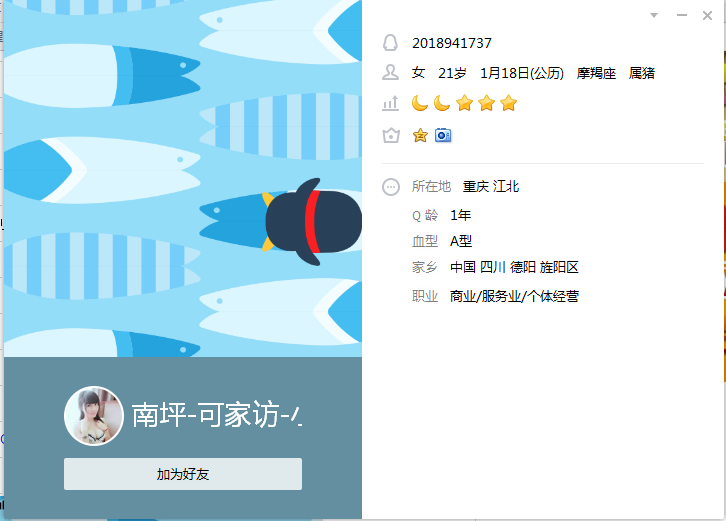Minimize the profile window
The image size is (726, 521).
point(682,15)
